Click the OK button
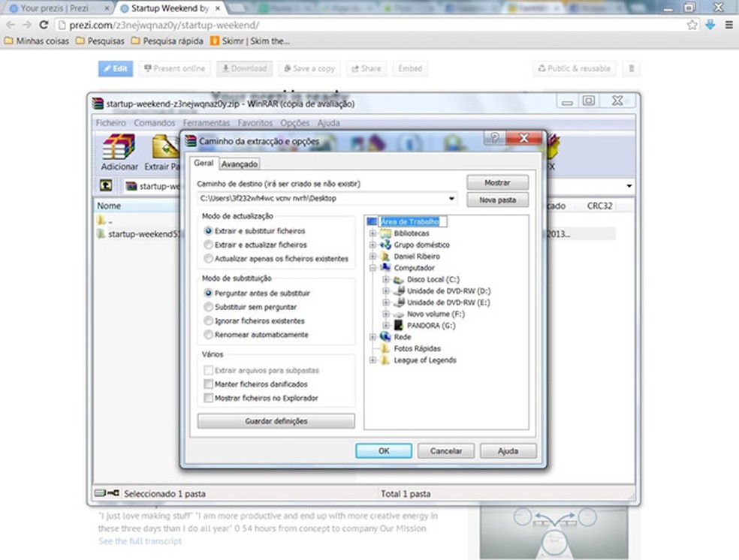The height and width of the screenshot is (560, 739). coord(384,450)
